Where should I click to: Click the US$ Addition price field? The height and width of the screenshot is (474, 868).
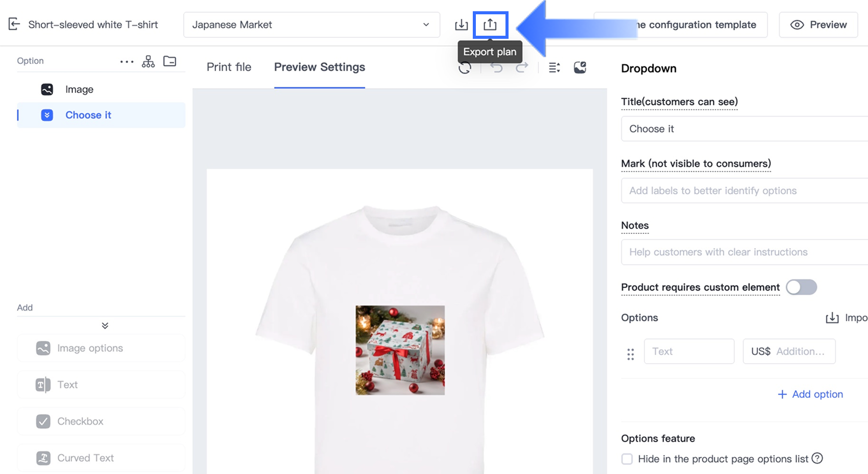point(789,351)
